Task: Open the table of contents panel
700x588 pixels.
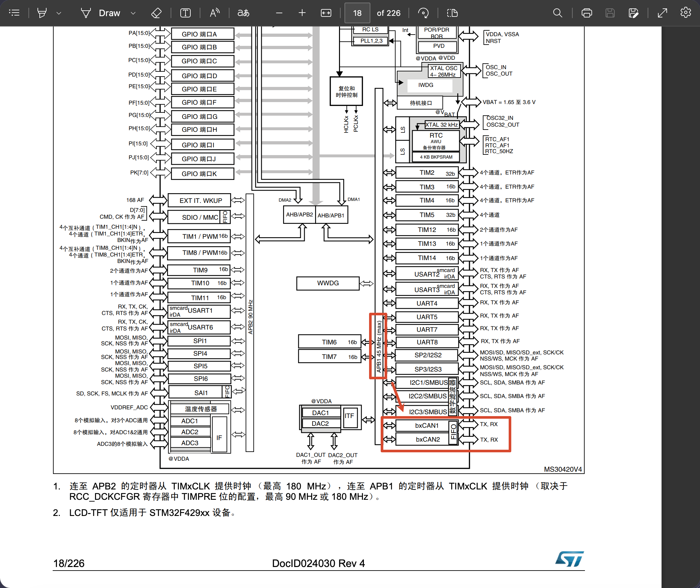Action: point(14,13)
